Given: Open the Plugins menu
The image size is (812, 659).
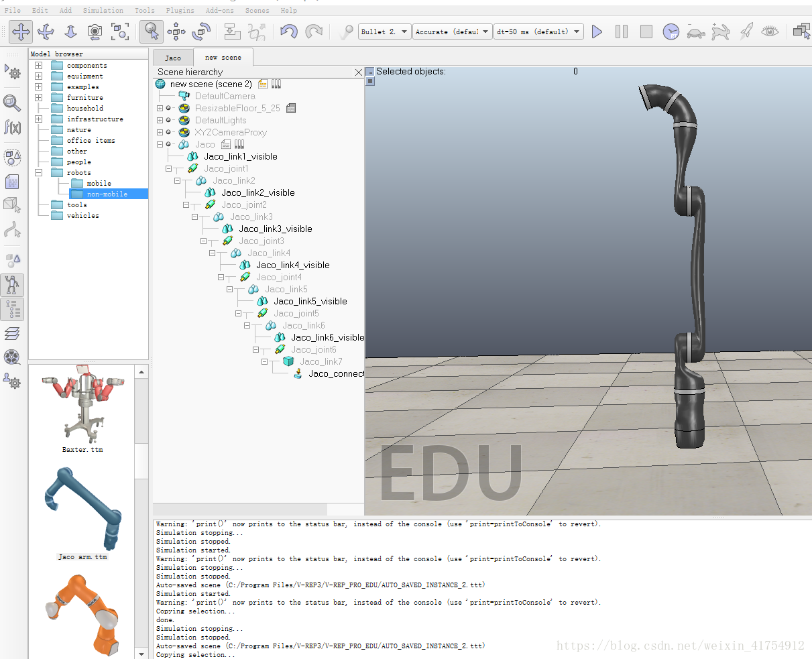Looking at the screenshot, I should [x=180, y=10].
